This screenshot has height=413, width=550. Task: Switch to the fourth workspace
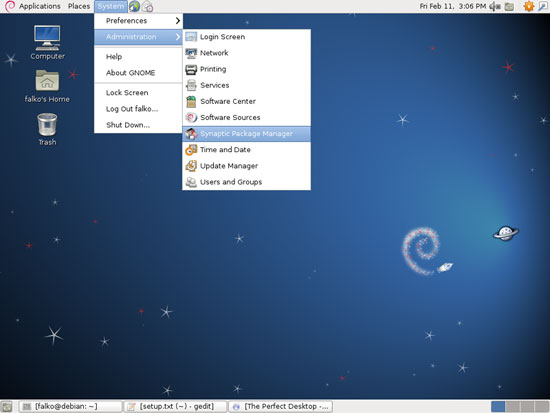pyautogui.click(x=542, y=407)
